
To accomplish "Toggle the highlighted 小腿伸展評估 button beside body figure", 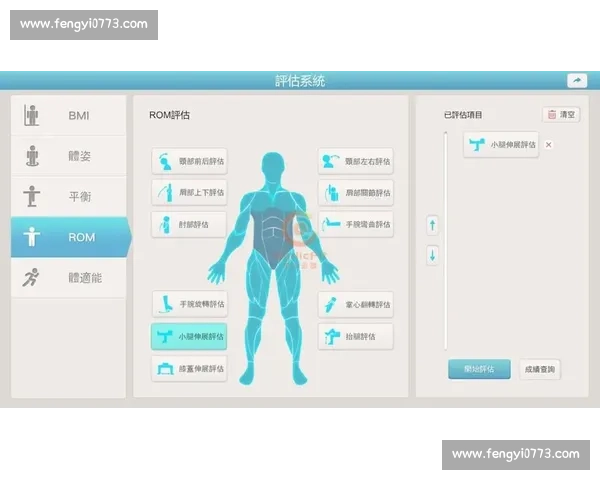I will click(x=189, y=336).
